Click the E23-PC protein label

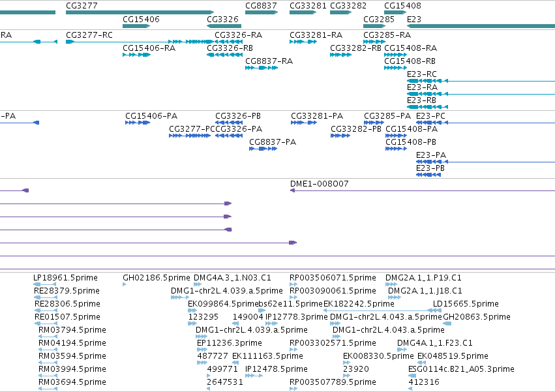(x=430, y=116)
